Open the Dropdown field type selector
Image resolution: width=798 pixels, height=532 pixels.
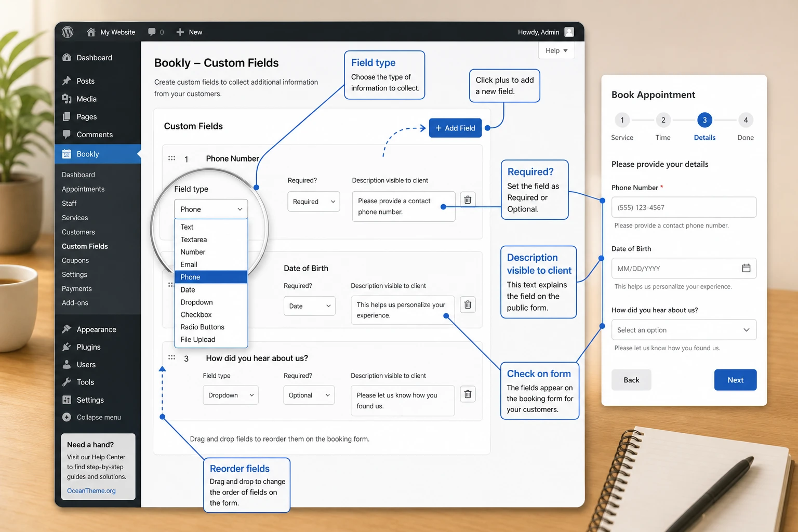click(x=231, y=395)
